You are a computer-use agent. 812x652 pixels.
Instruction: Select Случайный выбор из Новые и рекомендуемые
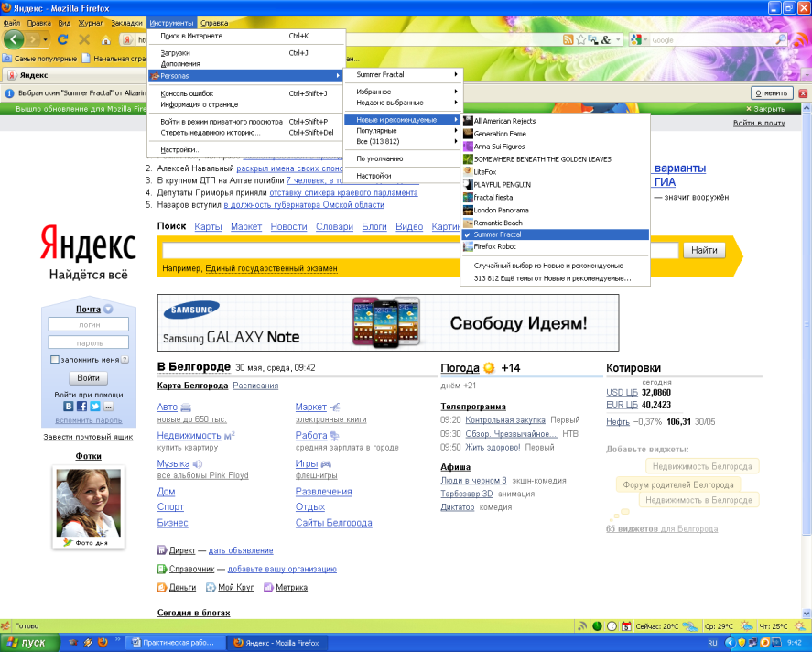tap(555, 266)
